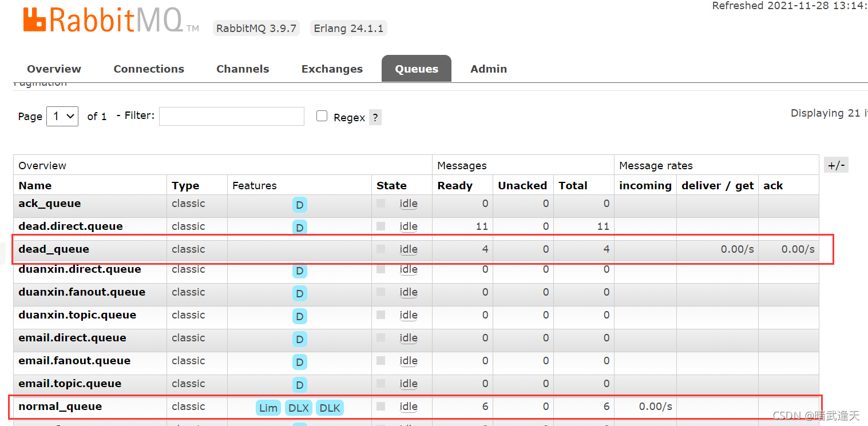
Task: Open the Page number dropdown
Action: (x=62, y=116)
